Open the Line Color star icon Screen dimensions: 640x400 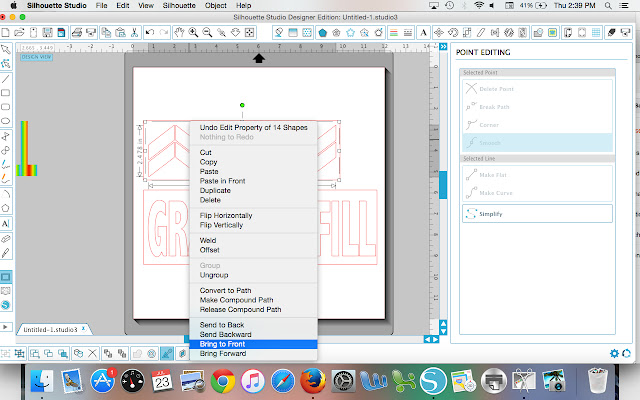pos(350,33)
